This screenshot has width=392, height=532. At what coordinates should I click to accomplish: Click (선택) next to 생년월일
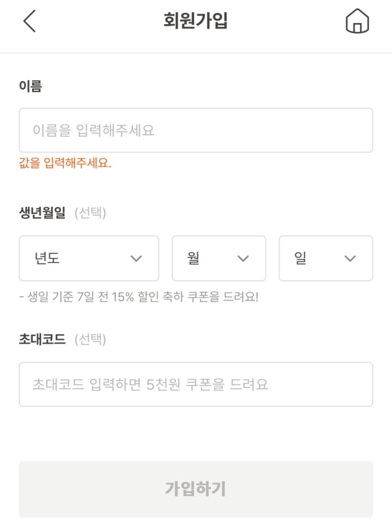[x=90, y=213]
